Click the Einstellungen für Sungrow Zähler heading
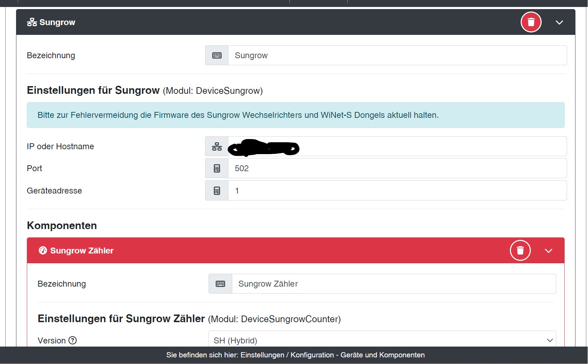 [x=121, y=319]
